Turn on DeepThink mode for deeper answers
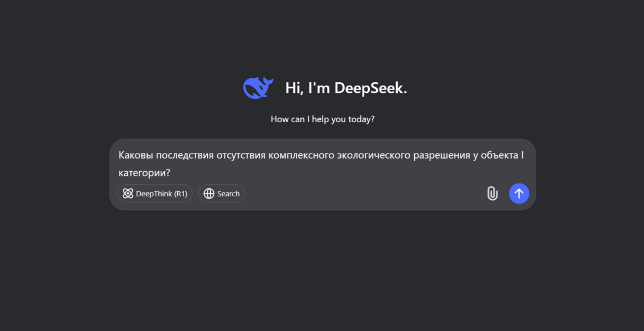The width and height of the screenshot is (644, 331). click(154, 193)
